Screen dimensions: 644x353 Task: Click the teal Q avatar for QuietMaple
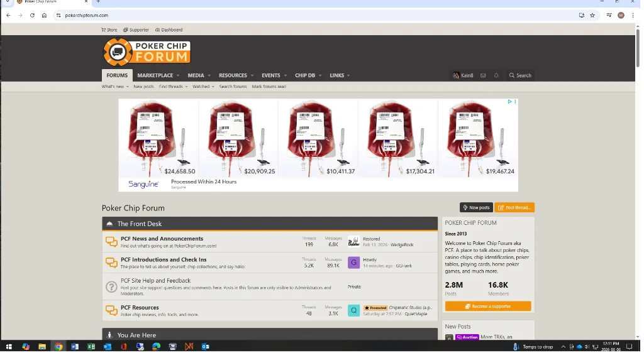pos(353,311)
